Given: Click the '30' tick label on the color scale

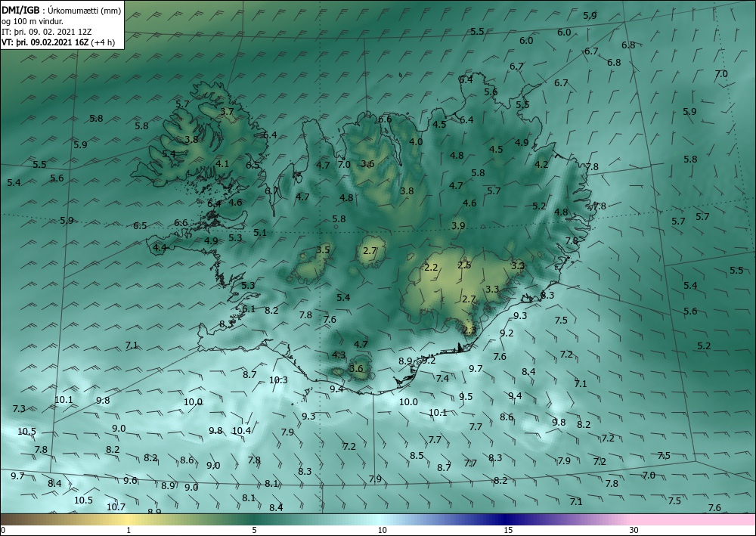Looking at the screenshot, I should [634, 530].
